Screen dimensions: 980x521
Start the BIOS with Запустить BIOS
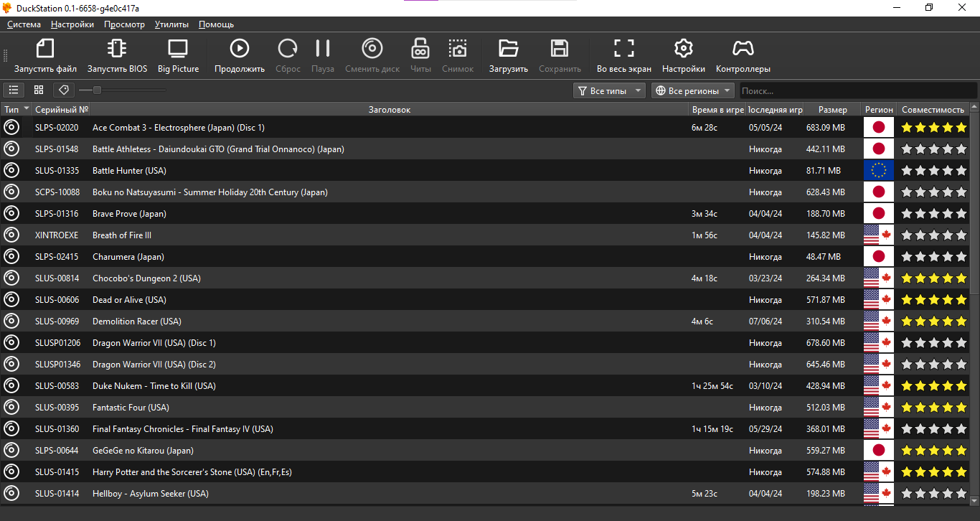[x=117, y=49]
